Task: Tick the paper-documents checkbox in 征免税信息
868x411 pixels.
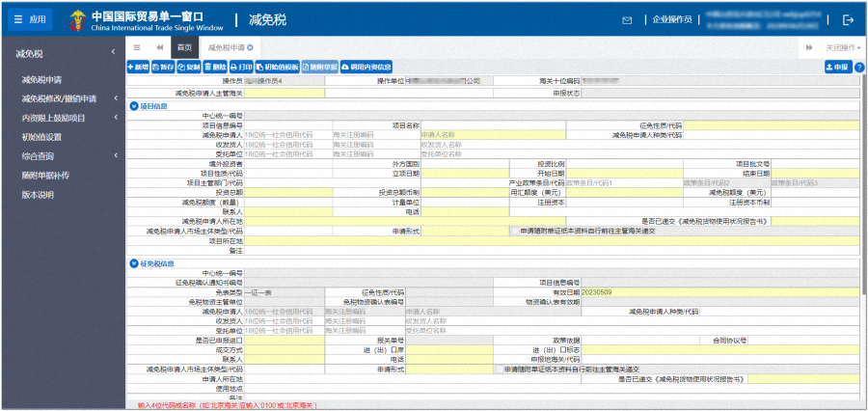Action: tap(501, 369)
